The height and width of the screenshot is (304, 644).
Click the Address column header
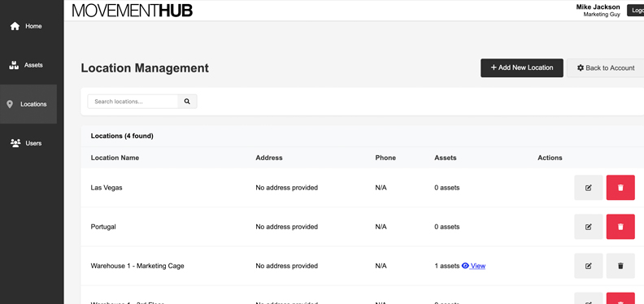coord(269,158)
